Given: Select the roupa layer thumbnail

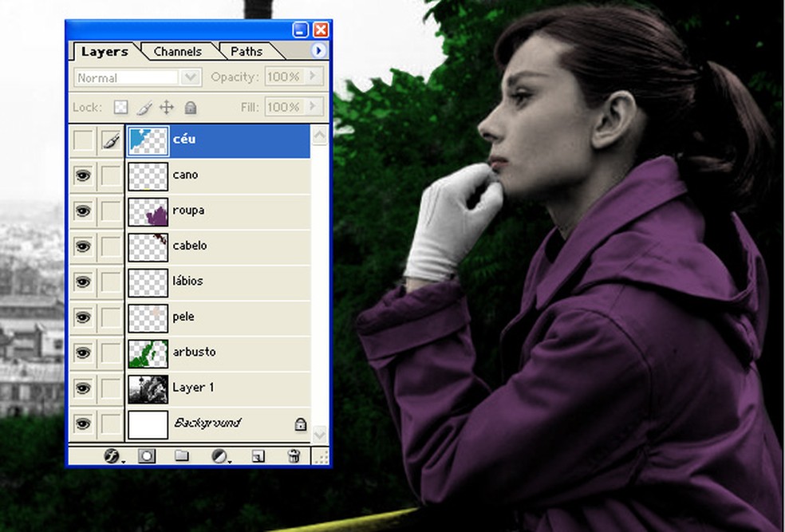Looking at the screenshot, I should click(x=148, y=211).
